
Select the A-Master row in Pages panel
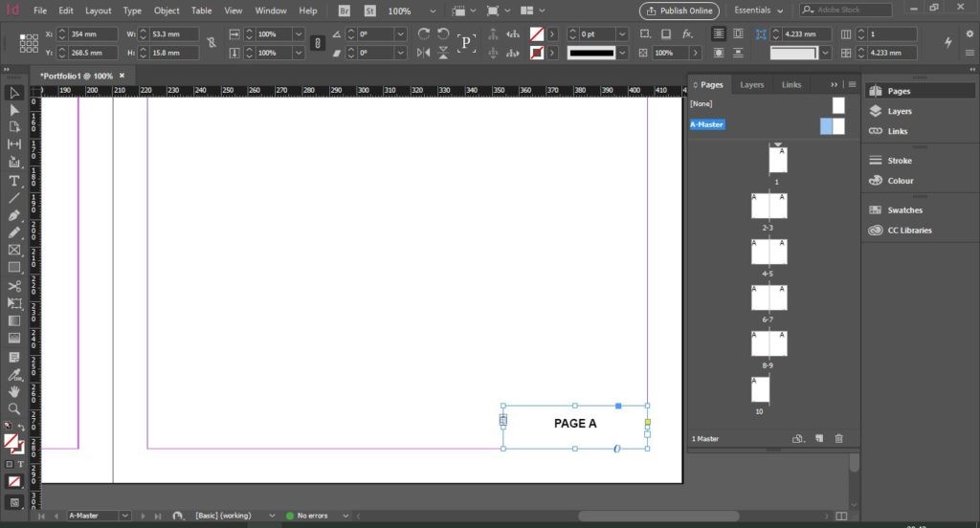click(x=768, y=125)
